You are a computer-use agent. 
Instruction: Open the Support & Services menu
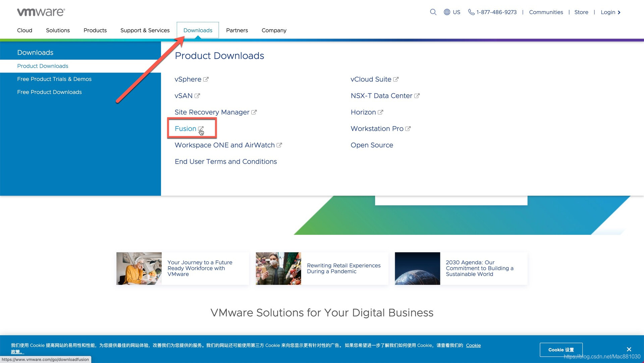(x=145, y=30)
